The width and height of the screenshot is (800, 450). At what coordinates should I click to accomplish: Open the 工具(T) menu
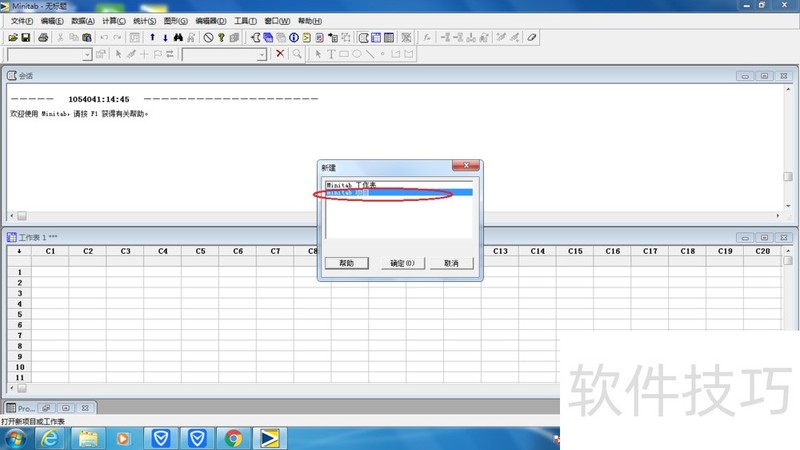click(245, 21)
